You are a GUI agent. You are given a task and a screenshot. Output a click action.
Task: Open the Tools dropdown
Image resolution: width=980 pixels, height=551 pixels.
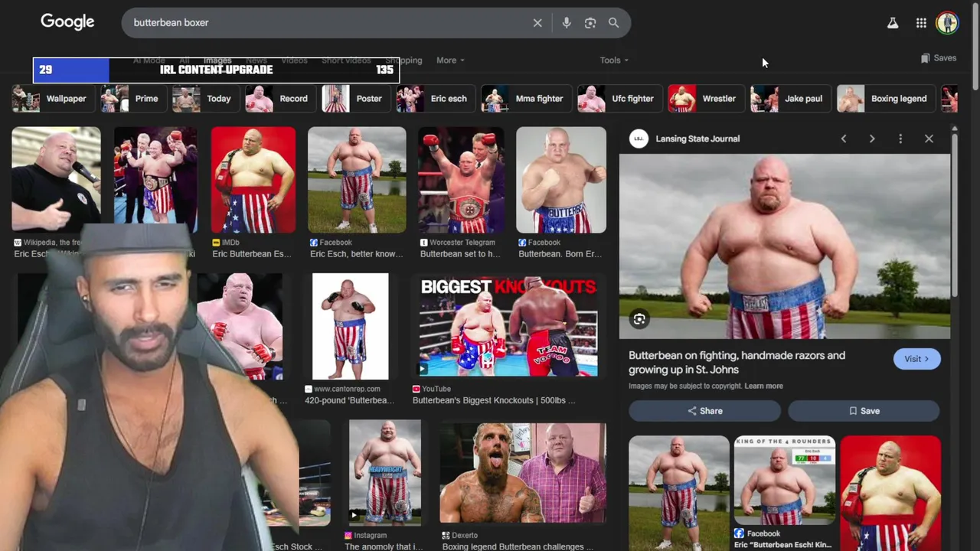click(614, 60)
